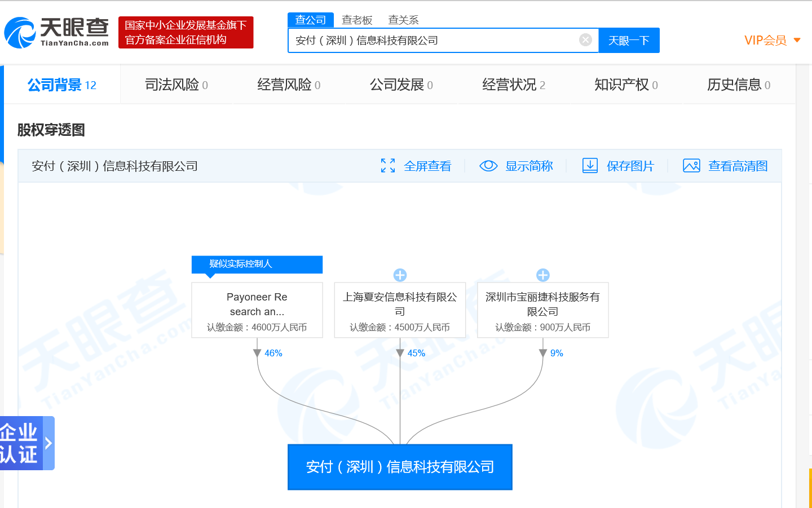Click the VIP会员 link
812x508 pixels.
765,40
